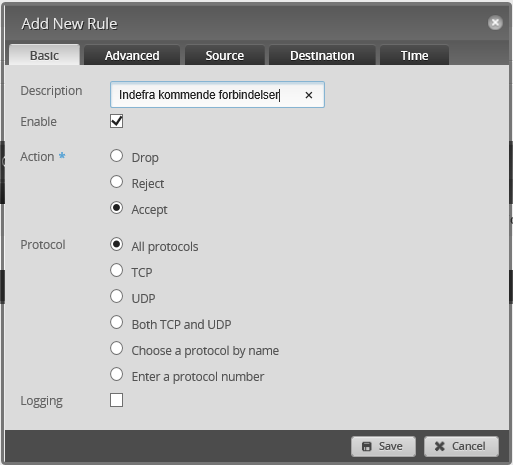Select All protocols radio button
This screenshot has width=513, height=465.
tap(116, 244)
